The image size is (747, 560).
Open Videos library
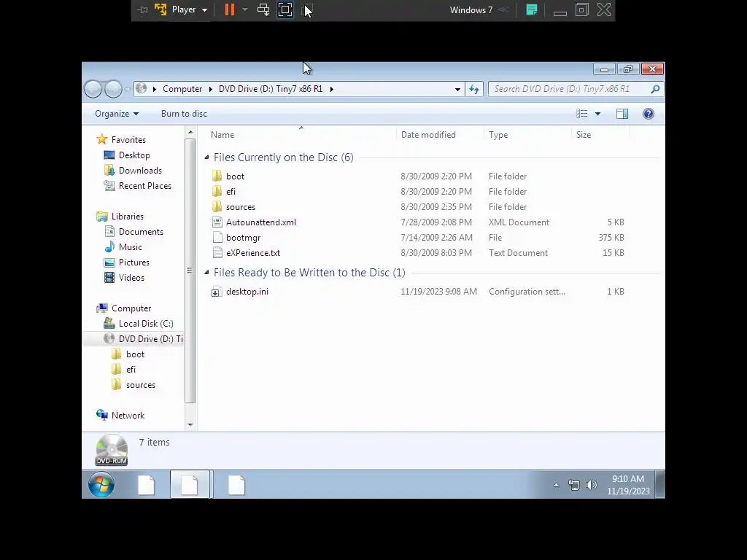(131, 278)
